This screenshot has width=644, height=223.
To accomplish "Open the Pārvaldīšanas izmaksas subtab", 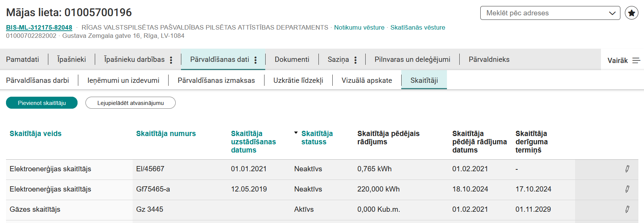I will [216, 80].
